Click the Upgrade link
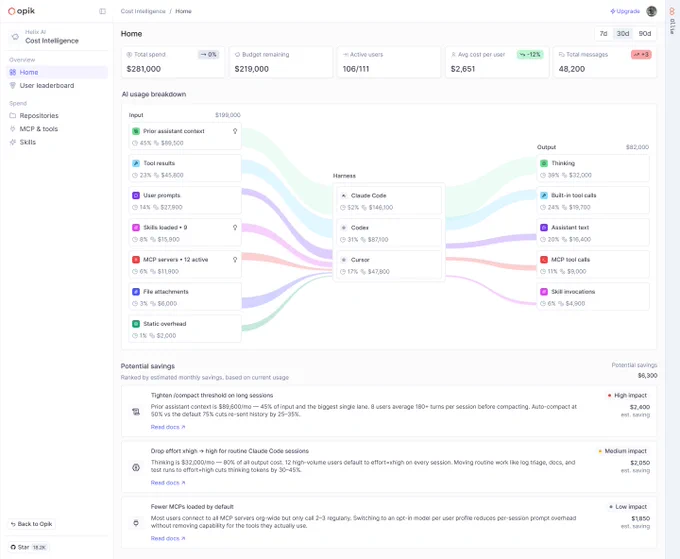Image resolution: width=680 pixels, height=559 pixels. click(x=625, y=11)
